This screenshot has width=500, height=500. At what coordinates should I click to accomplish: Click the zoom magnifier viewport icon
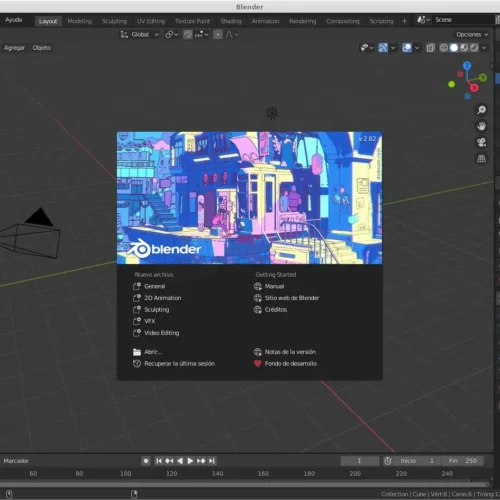481,110
